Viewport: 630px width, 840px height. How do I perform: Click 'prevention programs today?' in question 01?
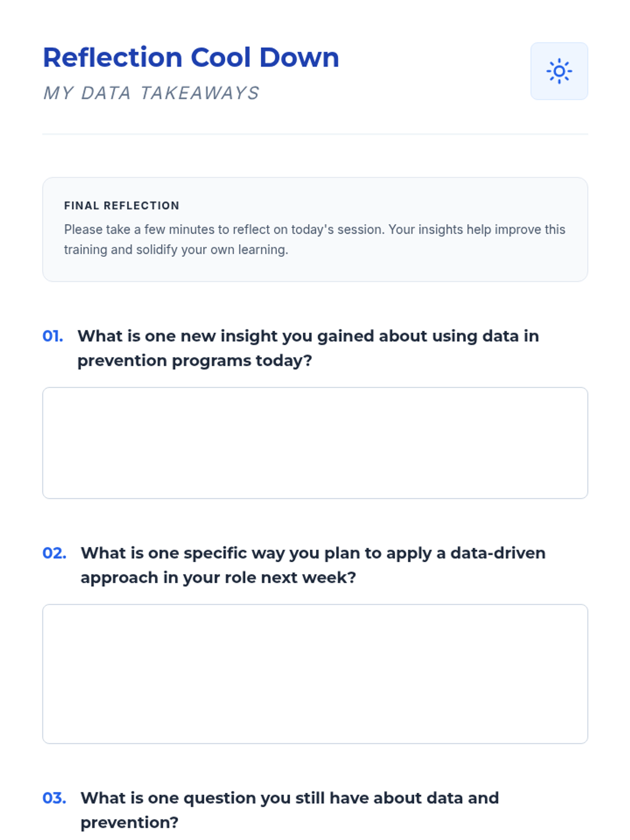point(195,361)
